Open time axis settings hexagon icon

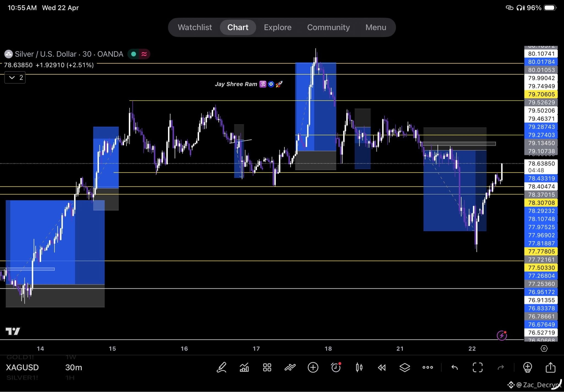tap(544, 349)
